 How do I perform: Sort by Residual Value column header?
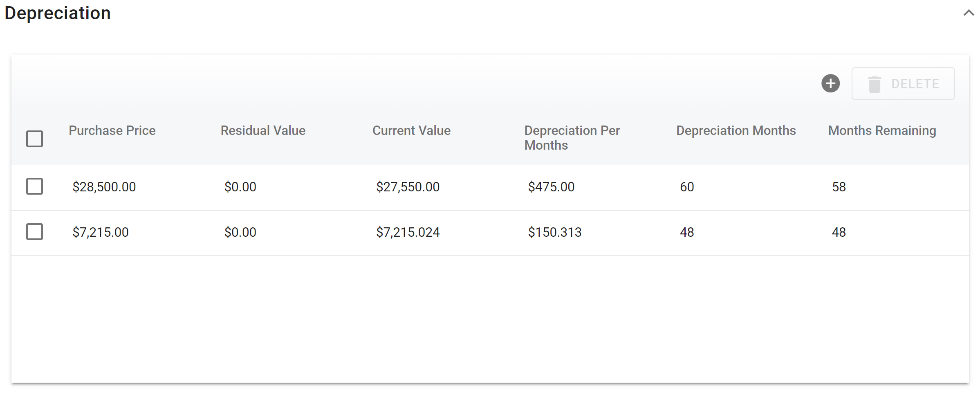pos(263,130)
